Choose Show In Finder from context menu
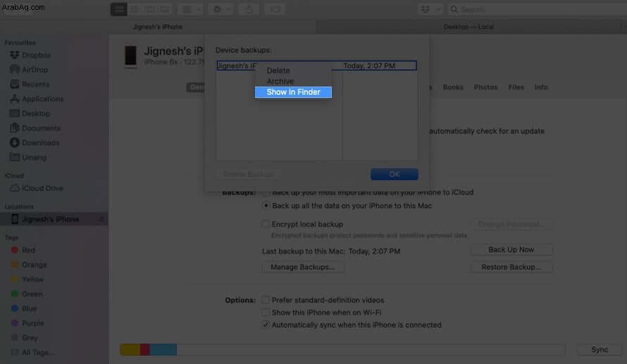The image size is (627, 364). [x=293, y=92]
